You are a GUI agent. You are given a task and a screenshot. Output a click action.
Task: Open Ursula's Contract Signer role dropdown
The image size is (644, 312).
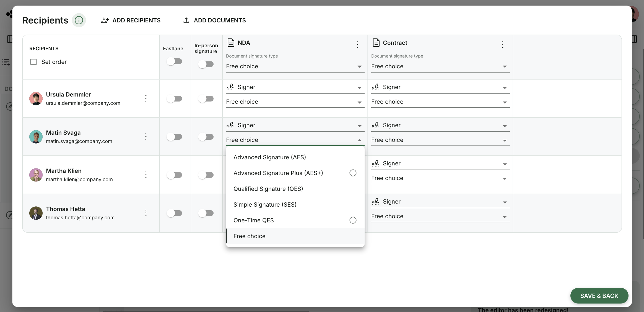click(440, 87)
